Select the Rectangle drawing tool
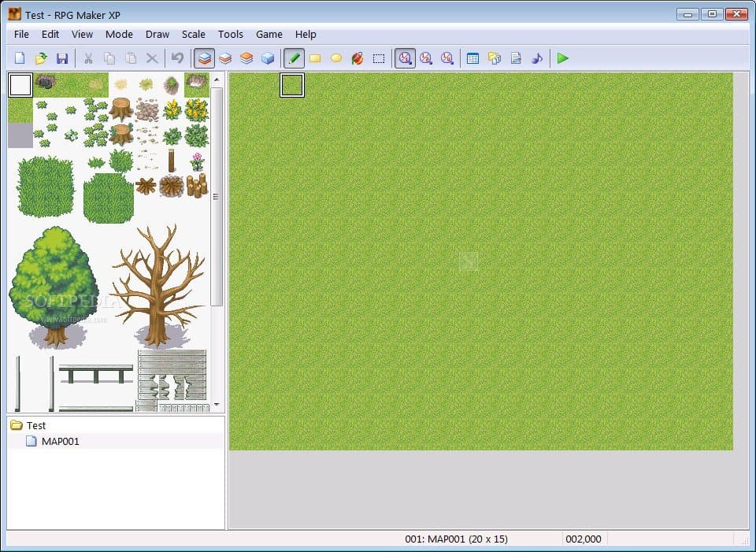The height and width of the screenshot is (552, 756). [315, 58]
